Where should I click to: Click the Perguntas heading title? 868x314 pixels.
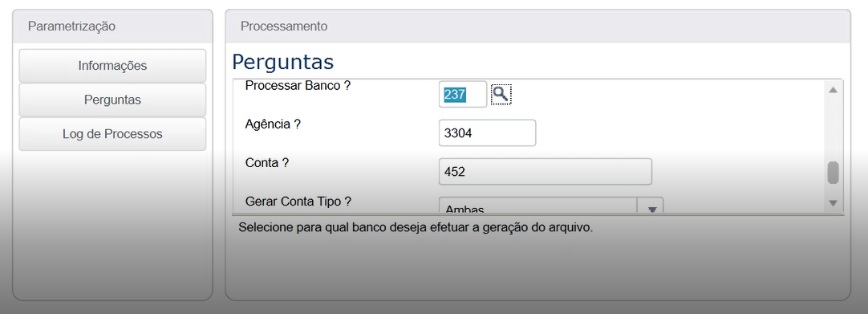pos(283,62)
